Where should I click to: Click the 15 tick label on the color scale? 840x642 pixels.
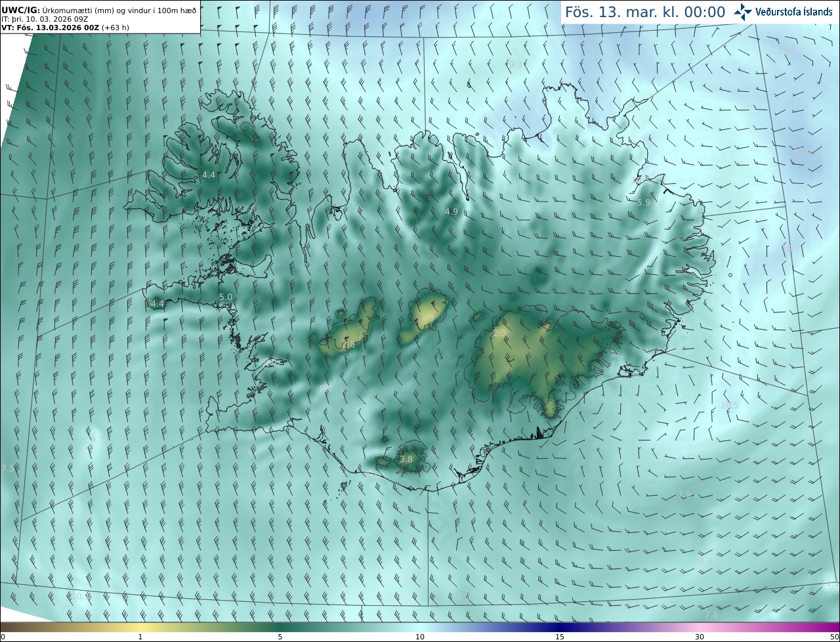[560, 637]
